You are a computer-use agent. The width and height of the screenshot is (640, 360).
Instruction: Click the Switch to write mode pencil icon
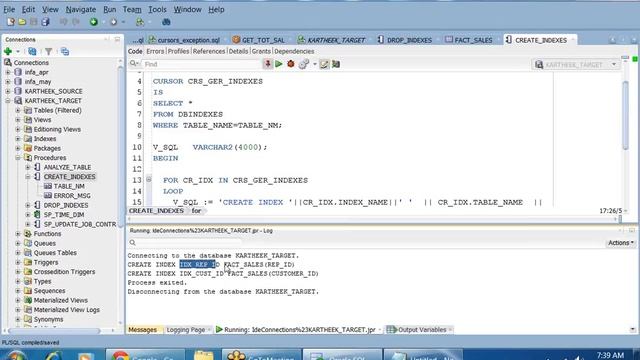click(x=324, y=64)
